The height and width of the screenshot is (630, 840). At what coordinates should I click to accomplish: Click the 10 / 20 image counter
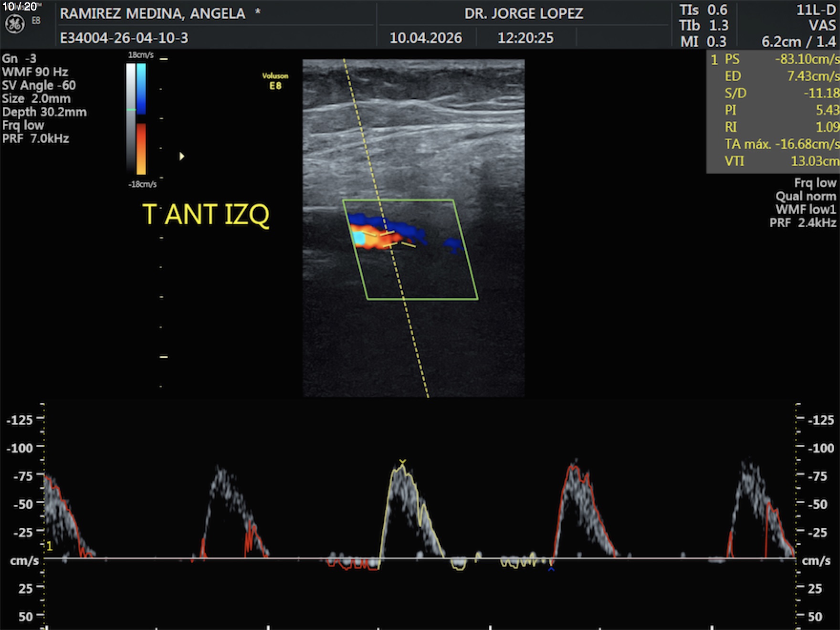pos(20,7)
